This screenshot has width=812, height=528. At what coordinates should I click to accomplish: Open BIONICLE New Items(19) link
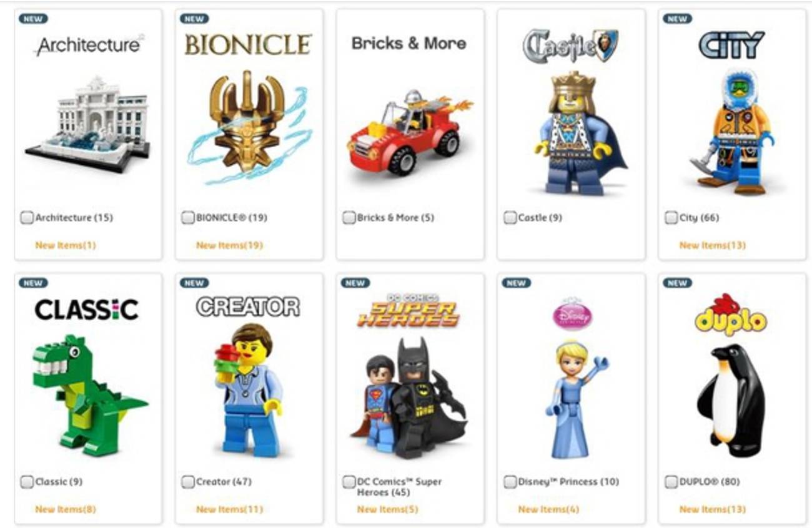coord(229,245)
